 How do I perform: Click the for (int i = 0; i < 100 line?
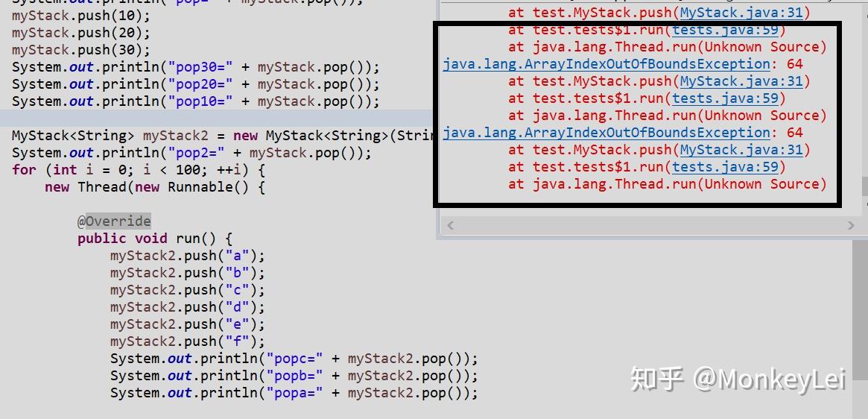tap(139, 169)
